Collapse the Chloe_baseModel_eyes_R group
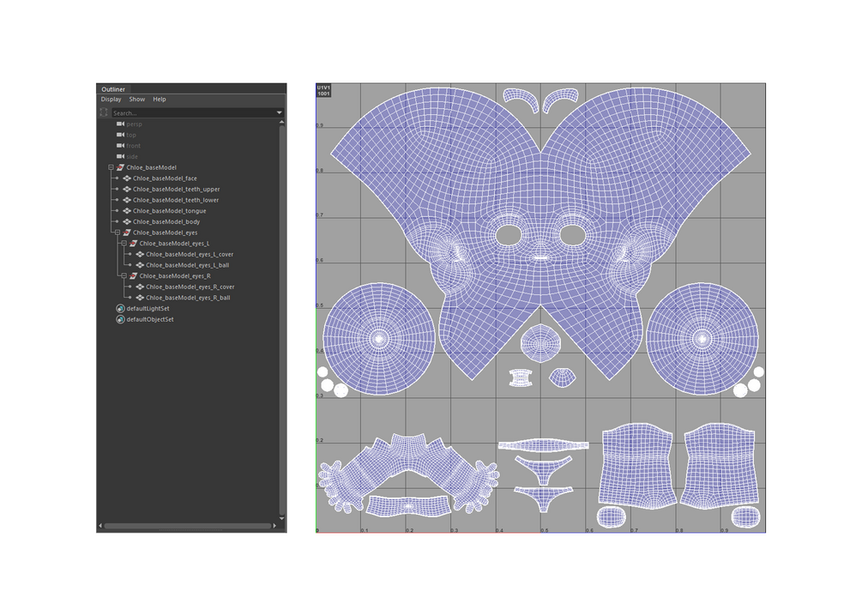The width and height of the screenshot is (862, 616). tap(124, 276)
